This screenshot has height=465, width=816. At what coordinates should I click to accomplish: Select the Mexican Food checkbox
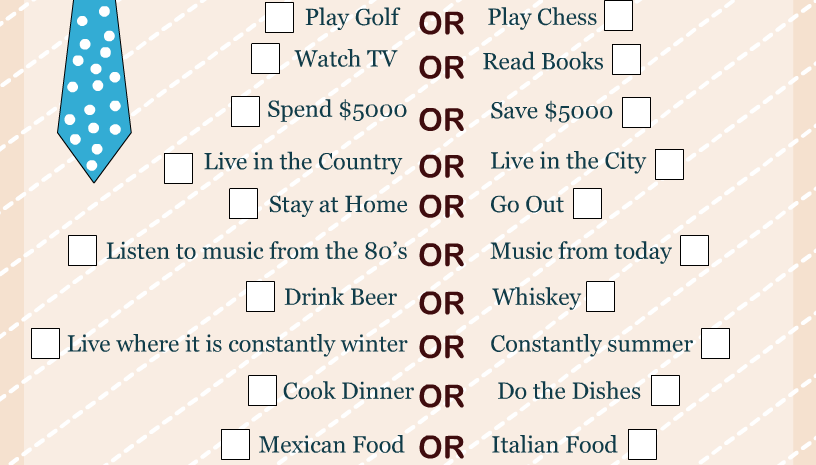(235, 444)
